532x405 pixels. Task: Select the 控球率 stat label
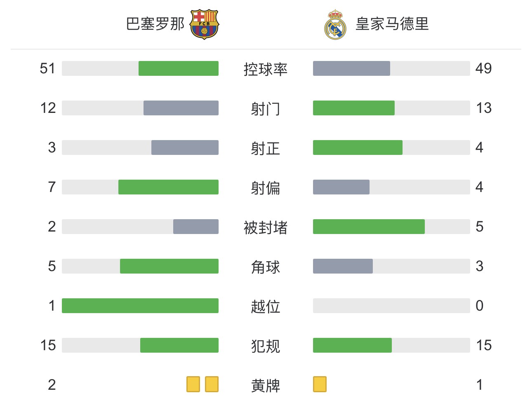coord(266,69)
